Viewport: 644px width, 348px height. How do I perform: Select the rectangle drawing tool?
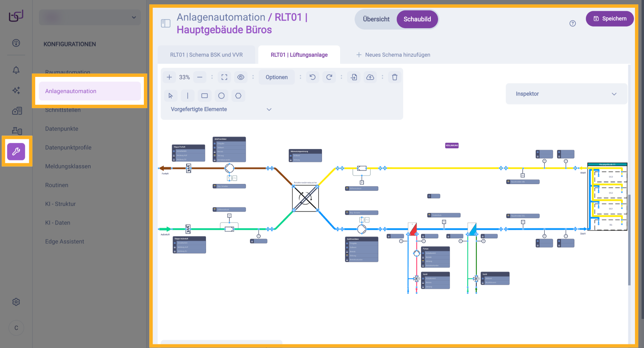coord(205,95)
